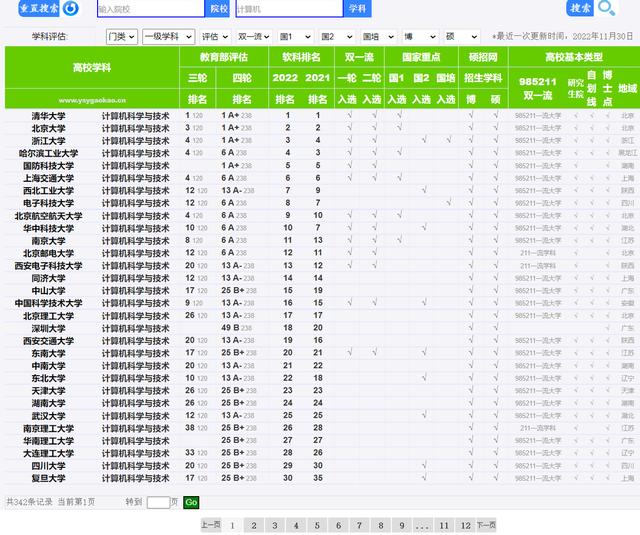Click the 北京航空航天大学 row name
The width and height of the screenshot is (640, 535).
(49, 216)
